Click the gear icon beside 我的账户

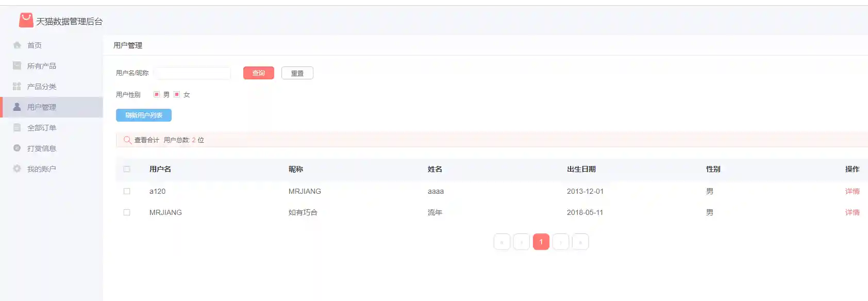[x=17, y=169]
